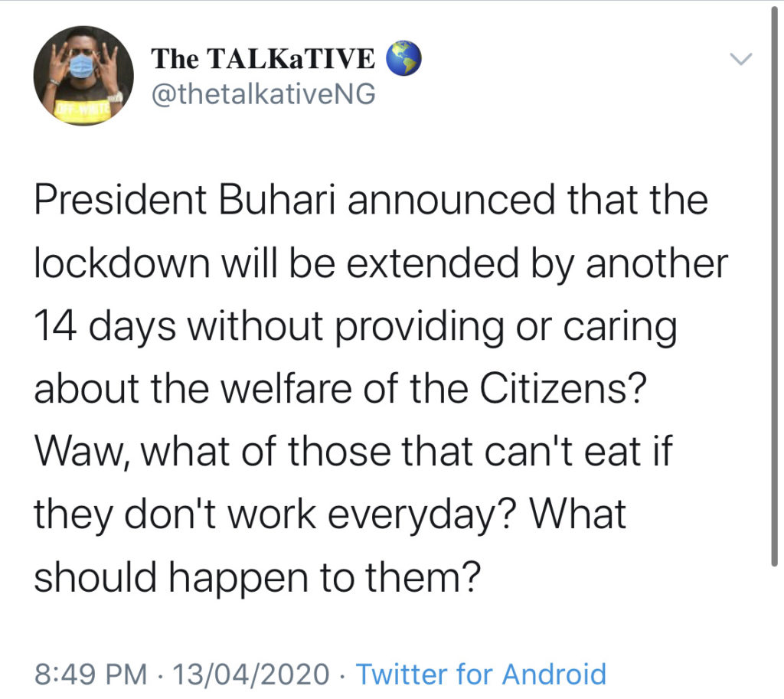The width and height of the screenshot is (784, 699).
Task: Click the 8:49 PM timestamp
Action: coord(91,674)
